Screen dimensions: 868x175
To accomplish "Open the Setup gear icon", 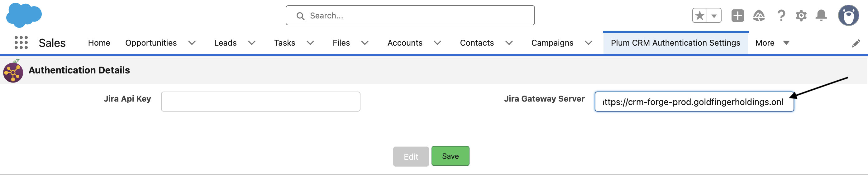I will 801,16.
